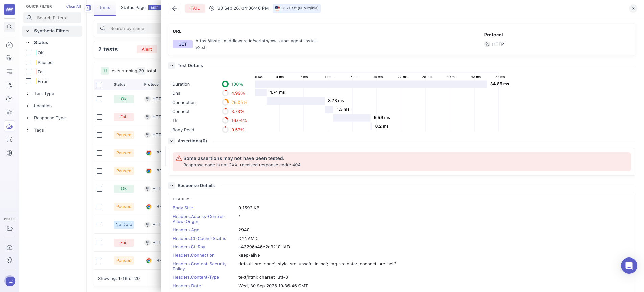Screen dimensions: 644x292
Task: Check the Error status filter
Action: pos(29,81)
